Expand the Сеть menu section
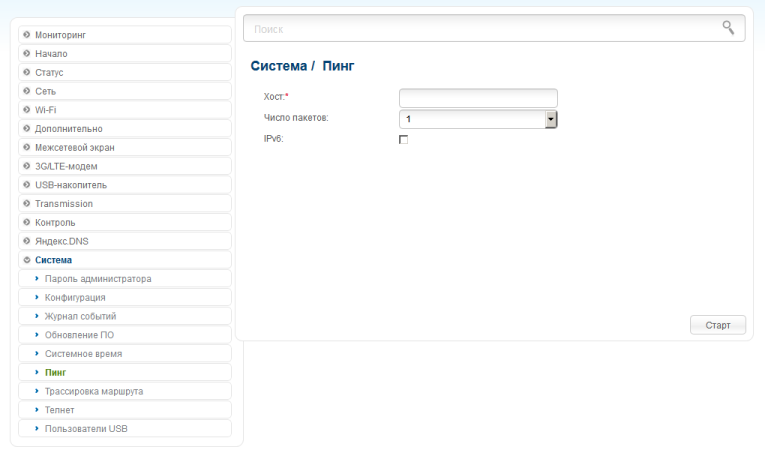 125,91
